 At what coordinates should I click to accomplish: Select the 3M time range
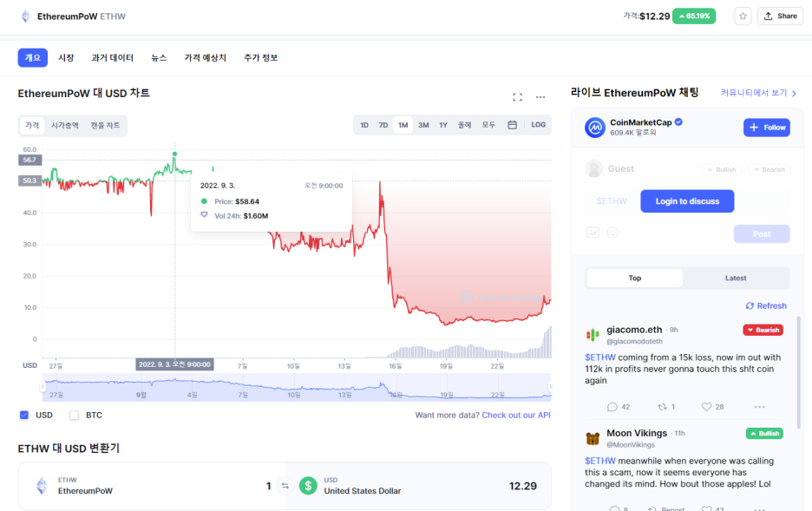[423, 125]
